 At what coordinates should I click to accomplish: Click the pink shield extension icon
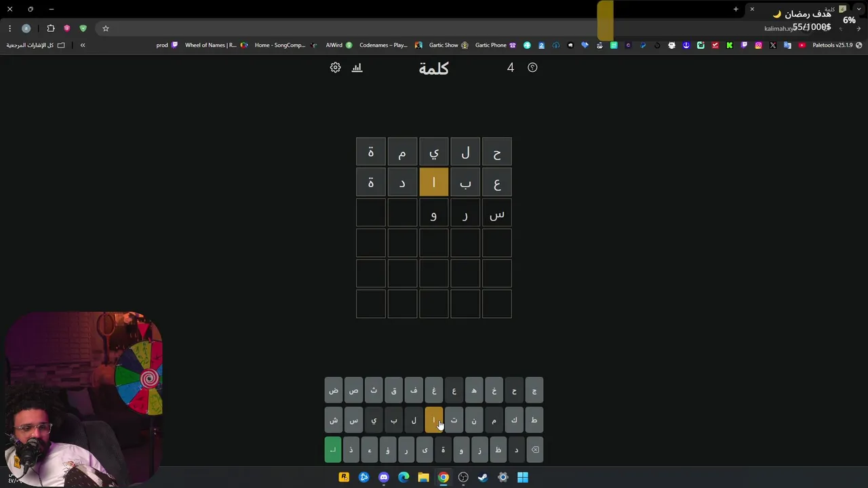coord(67,28)
